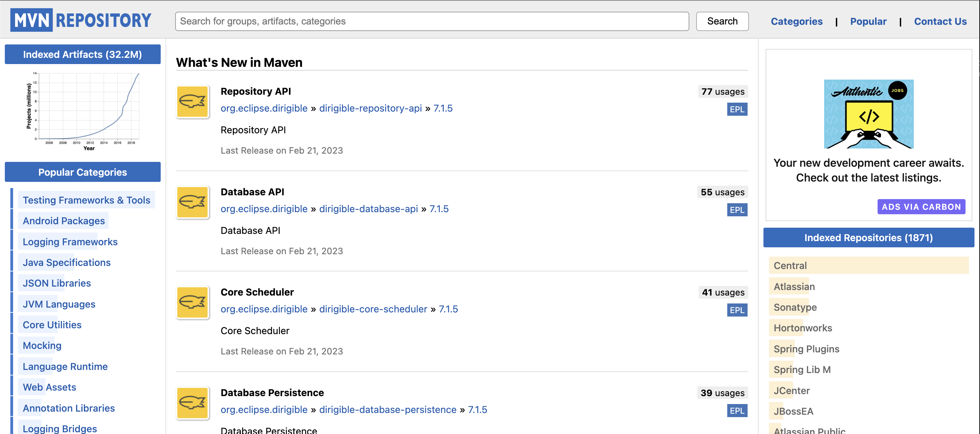Click the Repository API dirigible icon
Image resolution: width=980 pixels, height=434 pixels.
point(192,102)
